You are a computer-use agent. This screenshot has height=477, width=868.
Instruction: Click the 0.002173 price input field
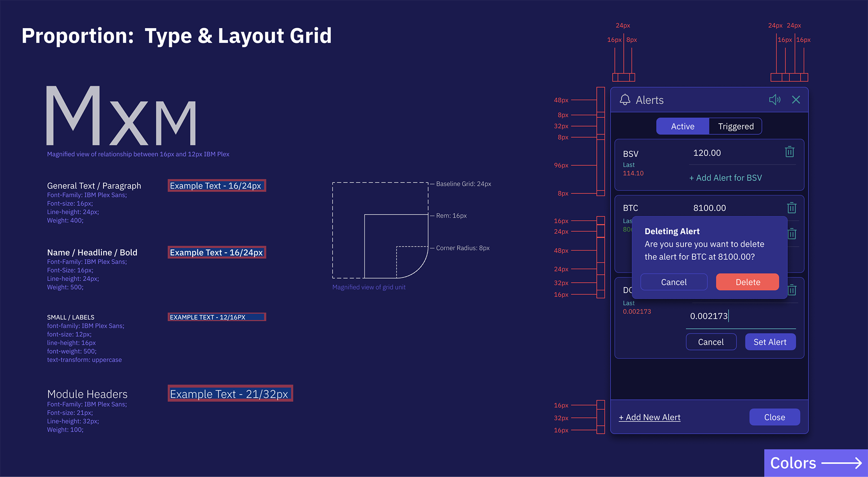pyautogui.click(x=741, y=316)
